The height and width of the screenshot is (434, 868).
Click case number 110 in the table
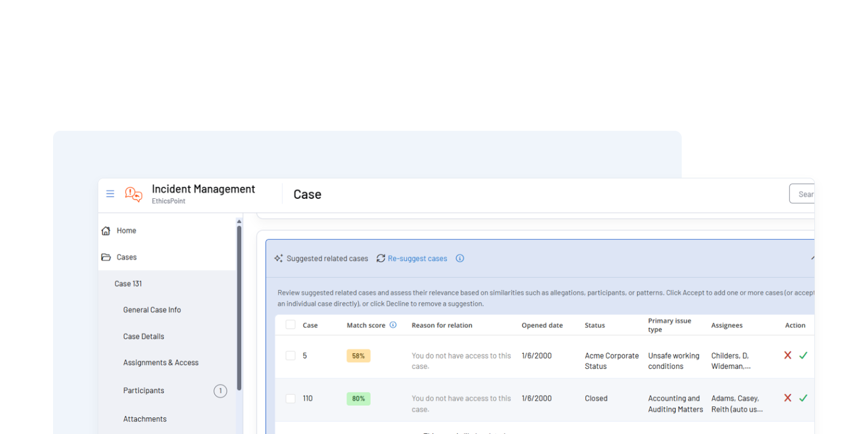point(307,398)
